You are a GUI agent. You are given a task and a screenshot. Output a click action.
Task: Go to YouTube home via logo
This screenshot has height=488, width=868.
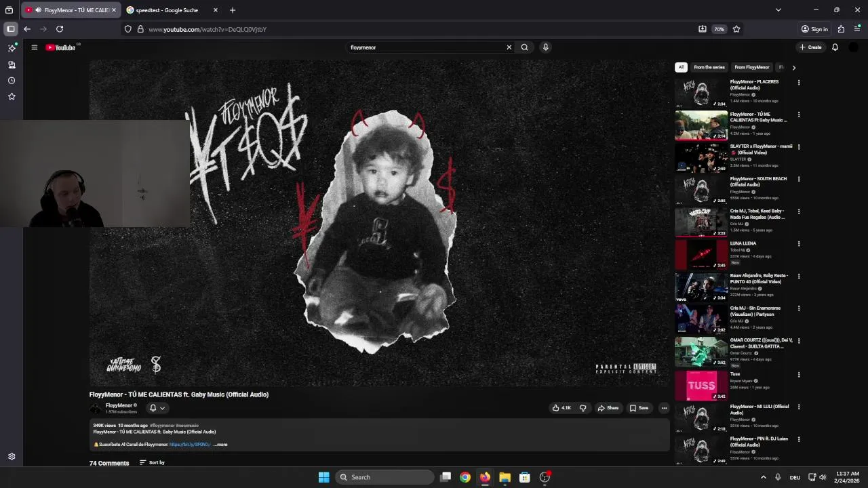pos(60,47)
